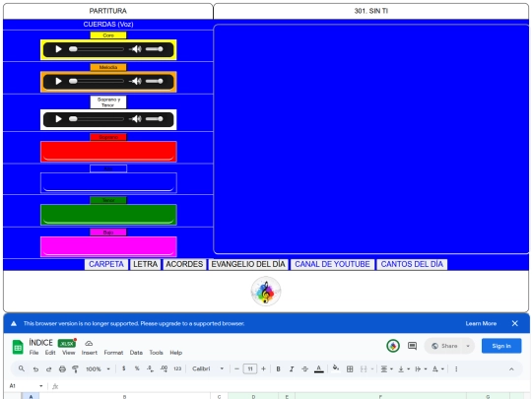Play the Coro audio track
Screen dimensions: 532x399
58,49
